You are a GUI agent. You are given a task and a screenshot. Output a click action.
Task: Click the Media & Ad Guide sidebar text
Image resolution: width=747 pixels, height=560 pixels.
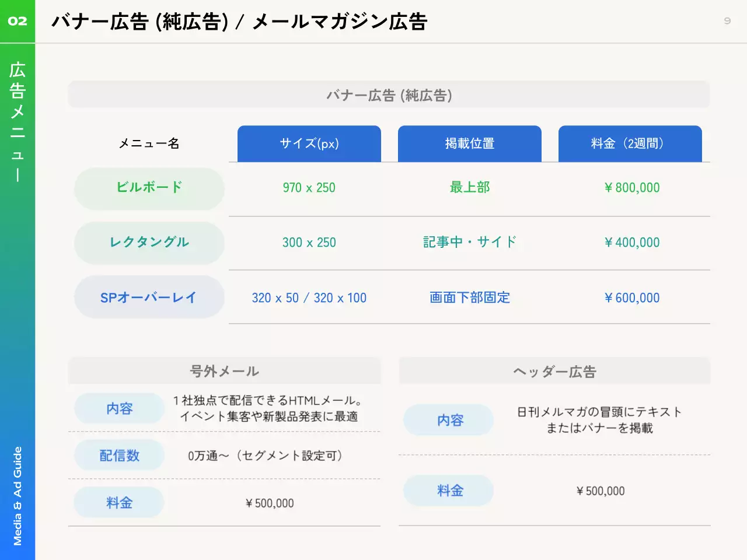(x=18, y=496)
